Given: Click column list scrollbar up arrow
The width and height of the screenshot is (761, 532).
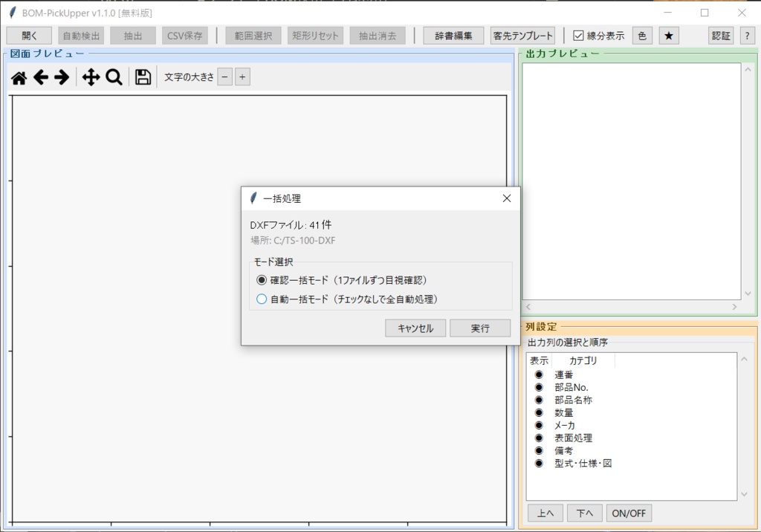Looking at the screenshot, I should pyautogui.click(x=744, y=359).
